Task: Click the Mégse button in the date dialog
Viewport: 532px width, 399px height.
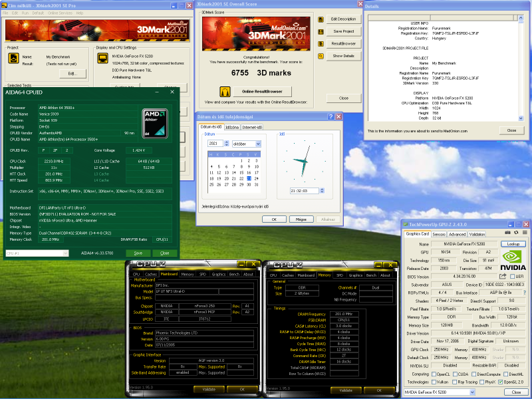Action: pyautogui.click(x=301, y=219)
